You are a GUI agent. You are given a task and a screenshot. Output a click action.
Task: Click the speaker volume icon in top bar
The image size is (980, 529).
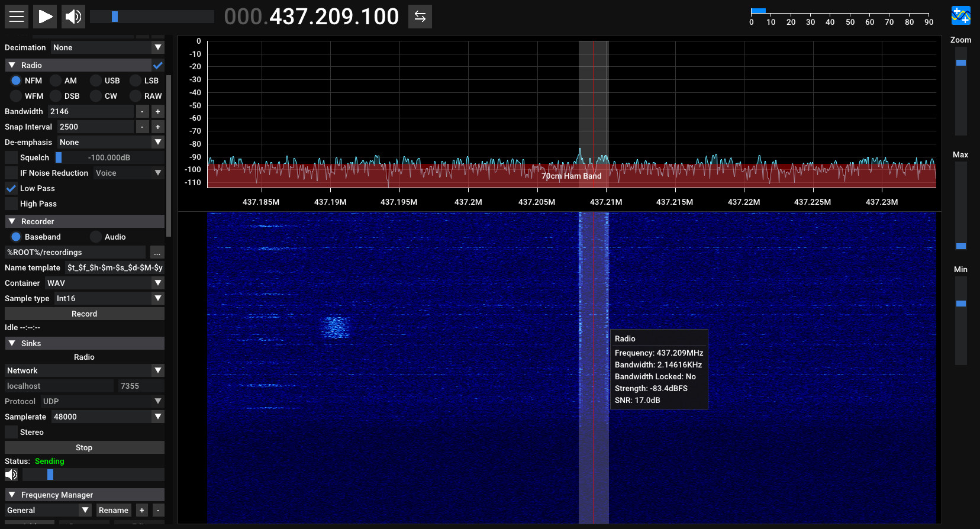click(73, 17)
